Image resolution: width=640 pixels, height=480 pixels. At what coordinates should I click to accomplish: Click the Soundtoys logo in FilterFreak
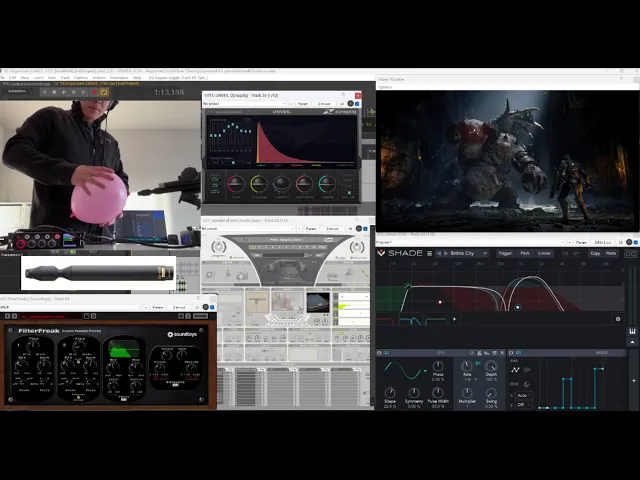pos(182,334)
